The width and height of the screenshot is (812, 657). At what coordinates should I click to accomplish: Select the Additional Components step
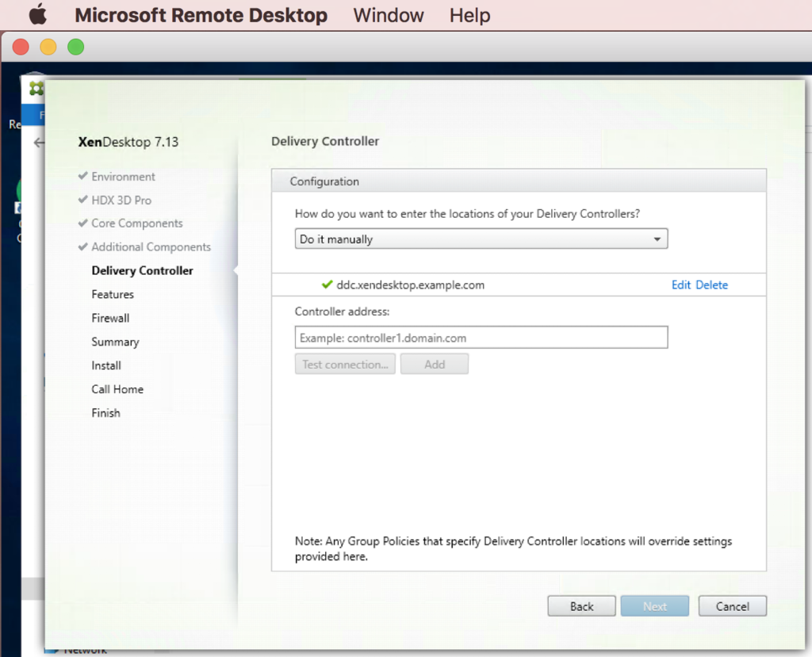(x=151, y=247)
